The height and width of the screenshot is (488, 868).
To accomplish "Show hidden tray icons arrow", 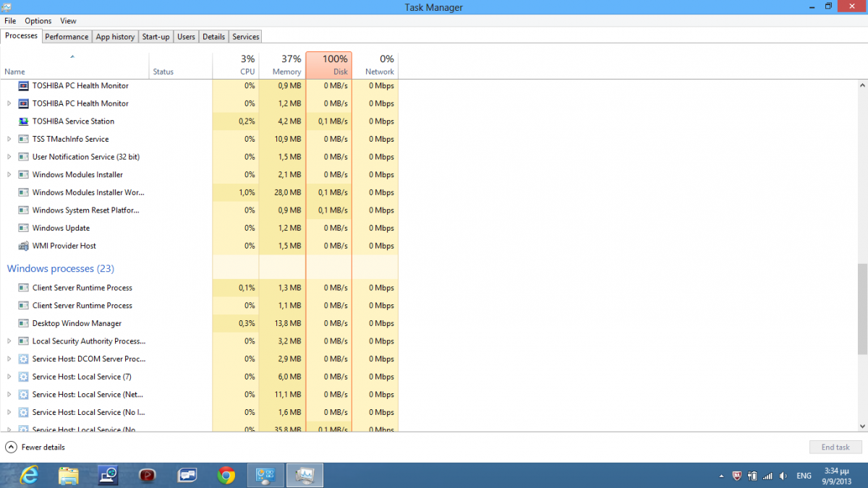I will (x=721, y=476).
